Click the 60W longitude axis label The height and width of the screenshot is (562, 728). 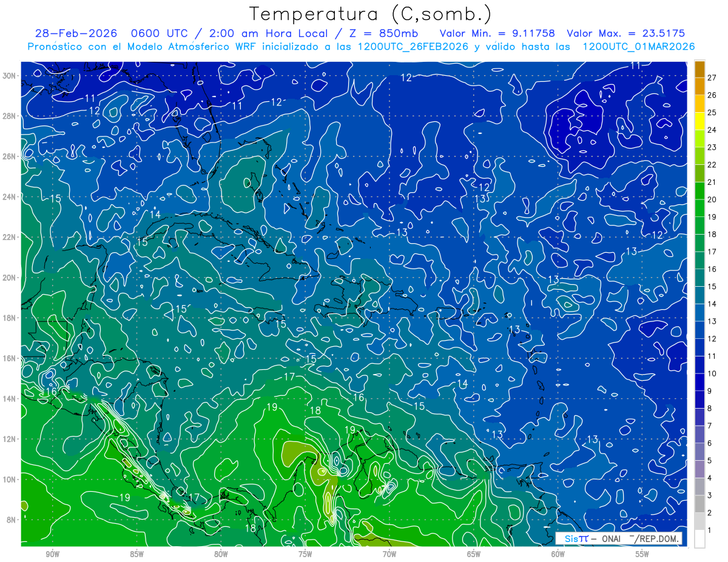coord(558,554)
